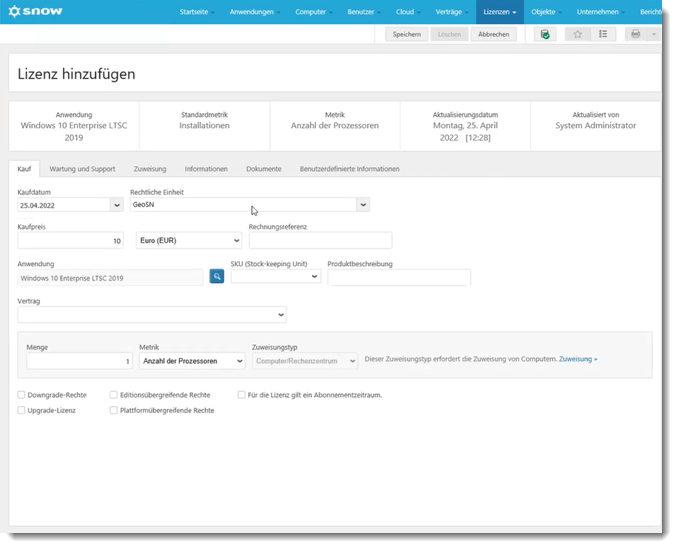Open Unternehmen menu
Viewport: 677px width, 548px height.
pos(600,12)
